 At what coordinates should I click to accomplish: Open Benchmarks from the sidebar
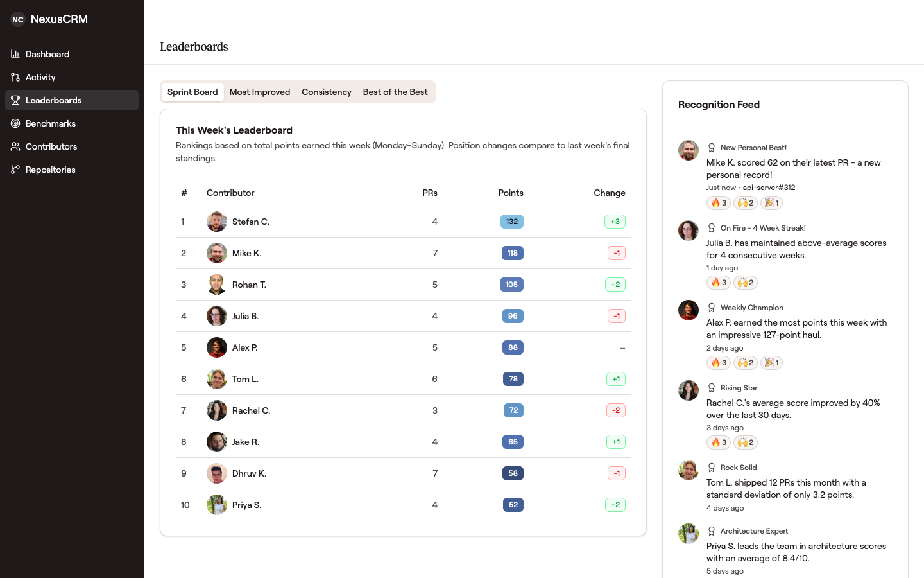click(72, 123)
